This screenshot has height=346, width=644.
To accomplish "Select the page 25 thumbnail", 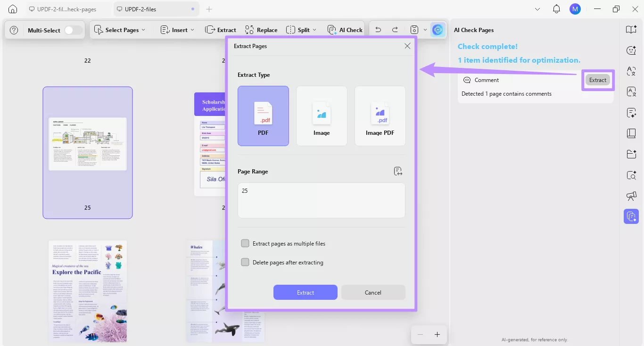I will pos(88,153).
